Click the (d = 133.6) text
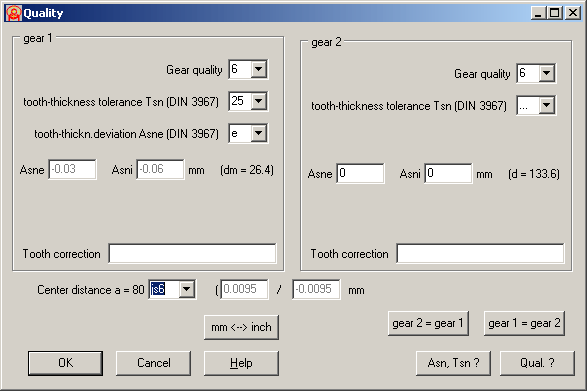Screen dimensions: 587x391 click(534, 174)
